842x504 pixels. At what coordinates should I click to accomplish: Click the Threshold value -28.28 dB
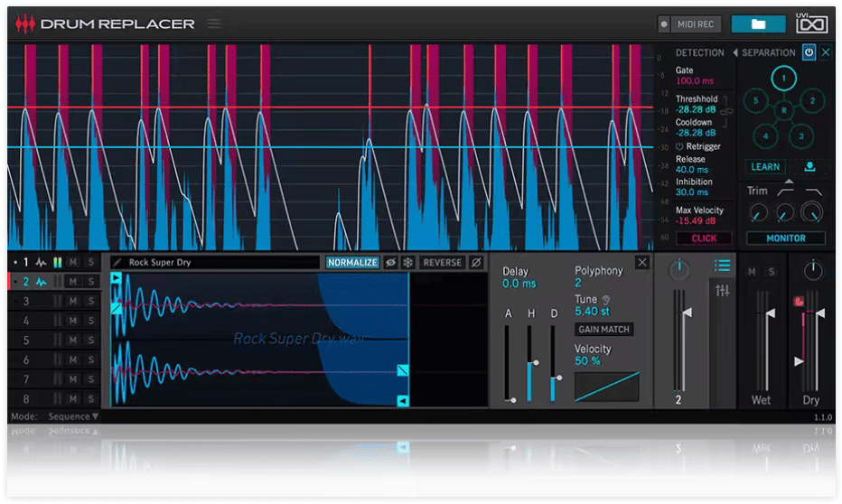[x=696, y=109]
